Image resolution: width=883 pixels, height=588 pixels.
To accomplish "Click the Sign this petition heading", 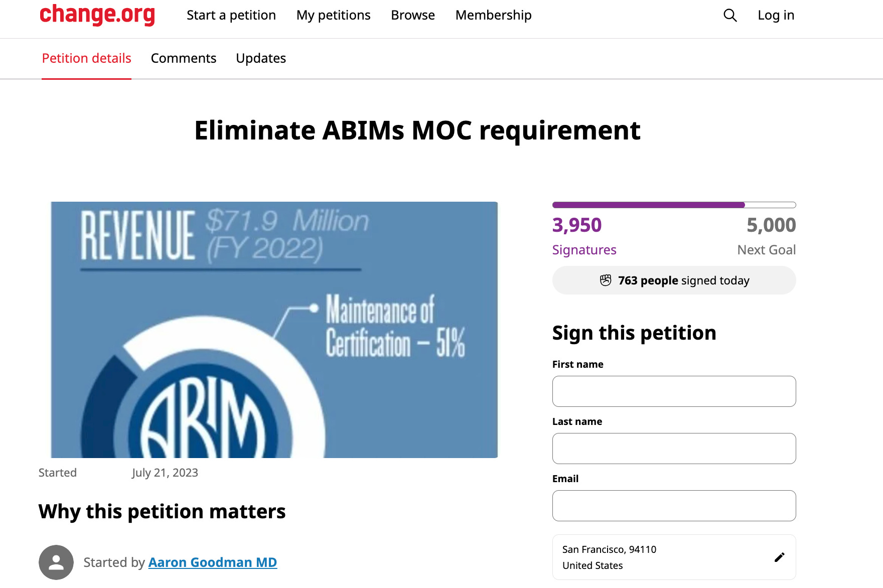I will click(634, 333).
